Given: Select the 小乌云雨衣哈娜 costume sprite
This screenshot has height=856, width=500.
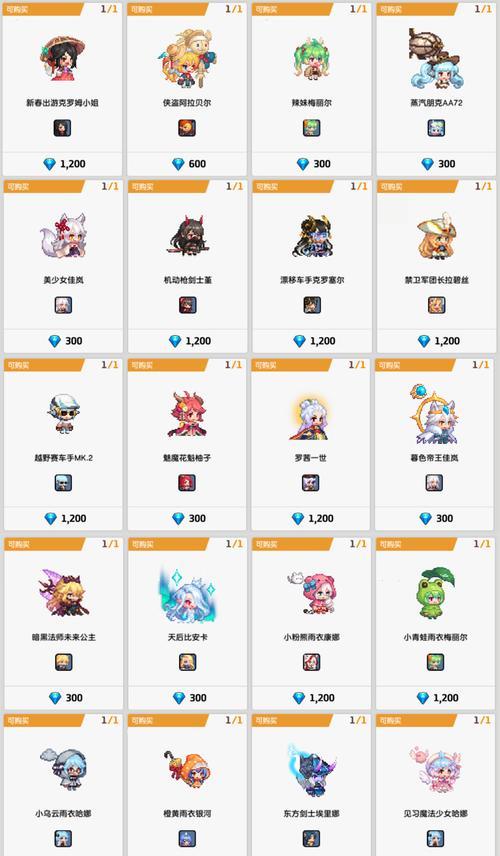Looking at the screenshot, I should [63, 771].
